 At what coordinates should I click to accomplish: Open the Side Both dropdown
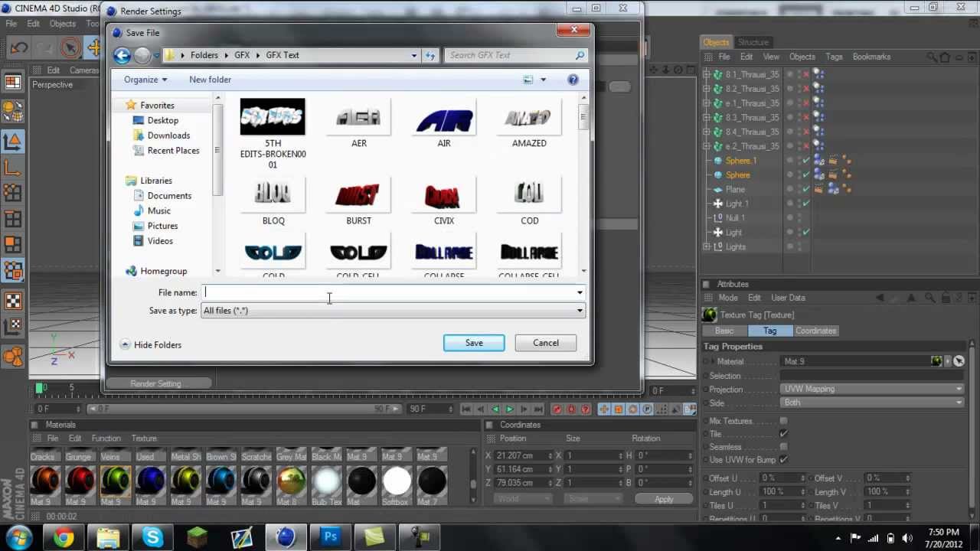[x=871, y=403]
